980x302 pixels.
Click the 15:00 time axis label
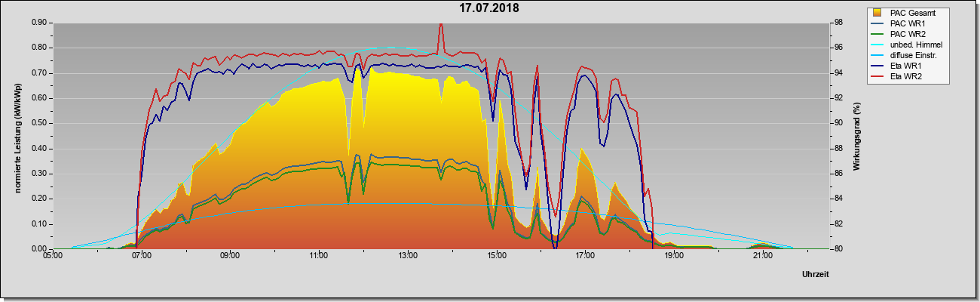496,257
